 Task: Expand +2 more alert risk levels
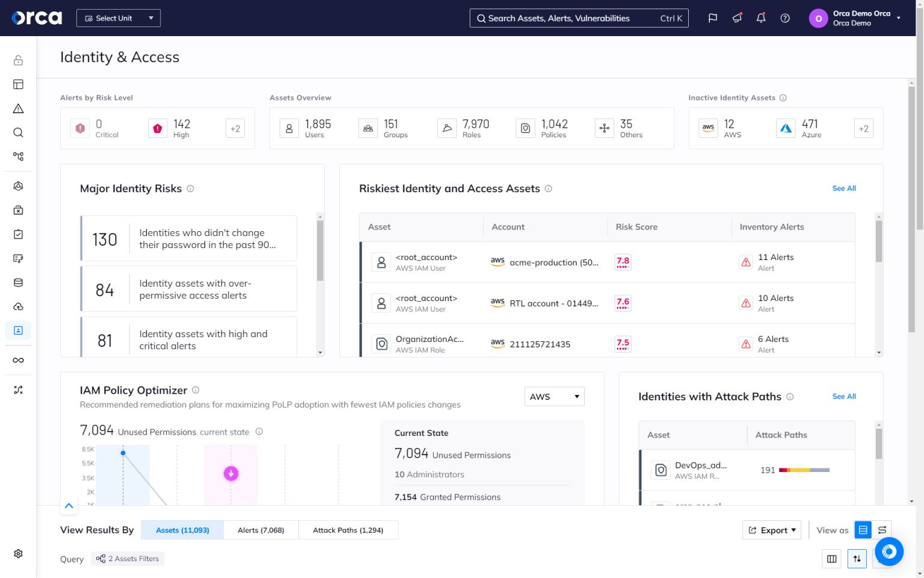[235, 128]
